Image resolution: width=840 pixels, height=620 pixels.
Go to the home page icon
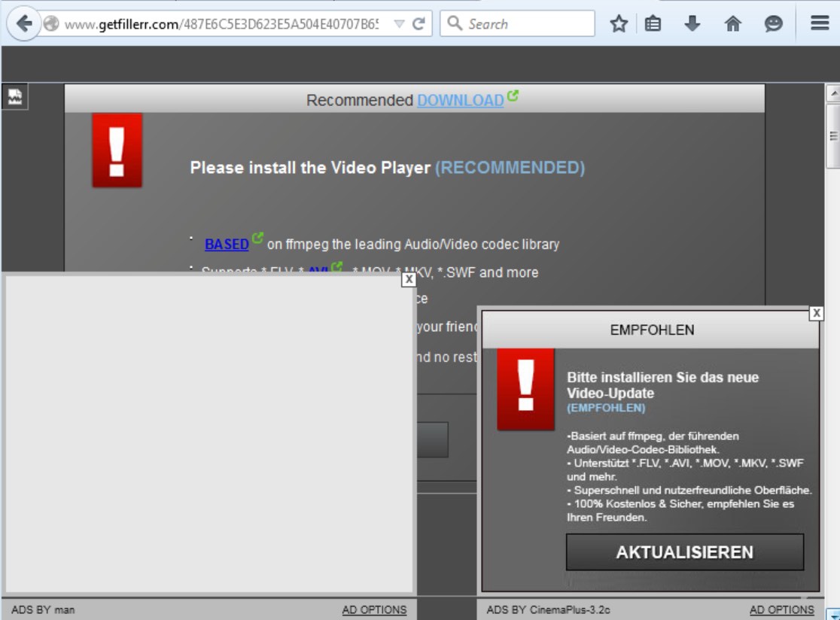(732, 24)
